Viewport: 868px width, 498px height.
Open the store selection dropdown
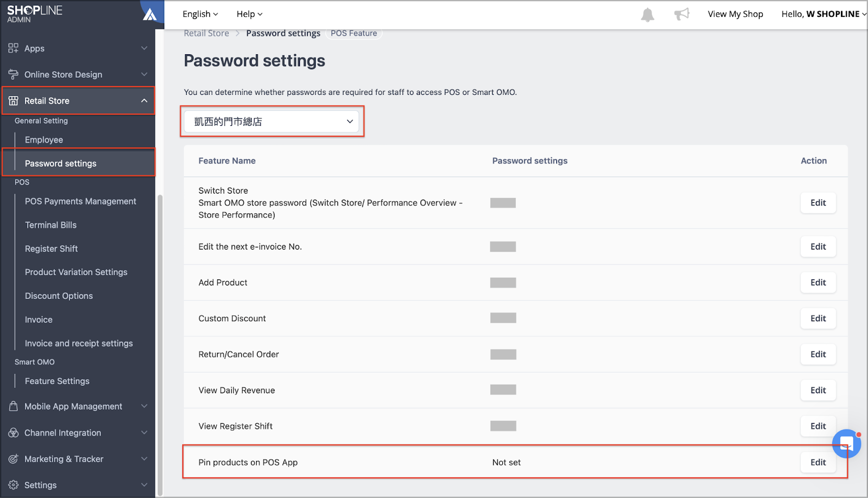(x=272, y=122)
